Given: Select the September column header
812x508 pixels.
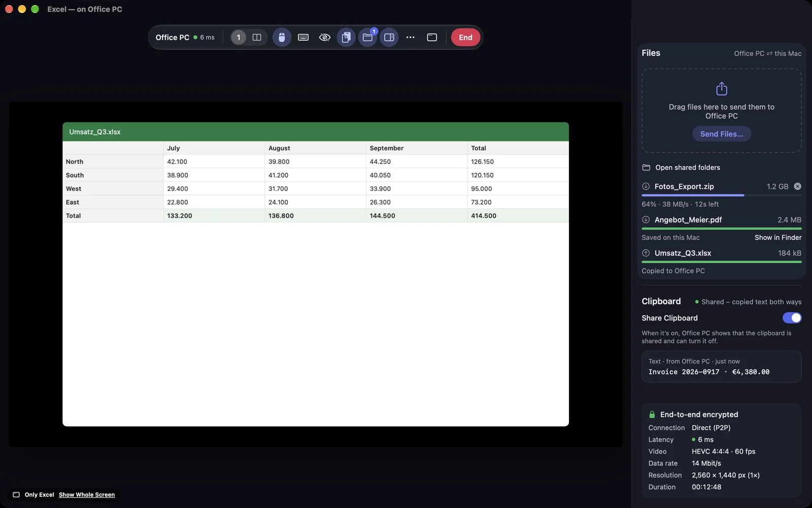Looking at the screenshot, I should click(x=417, y=148).
